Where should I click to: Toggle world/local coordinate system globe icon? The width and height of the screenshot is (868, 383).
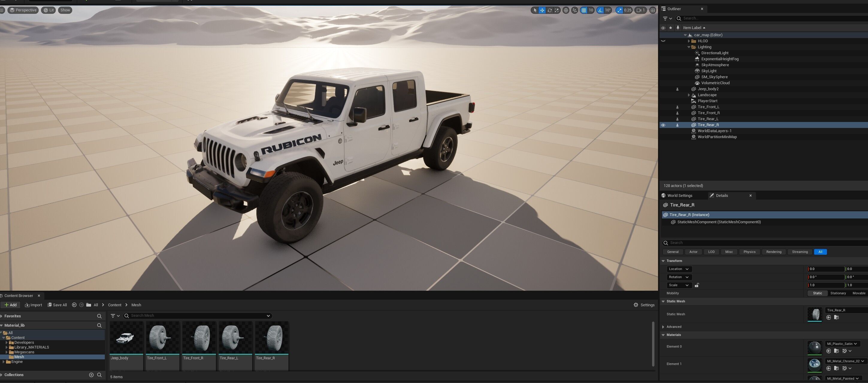tap(566, 10)
